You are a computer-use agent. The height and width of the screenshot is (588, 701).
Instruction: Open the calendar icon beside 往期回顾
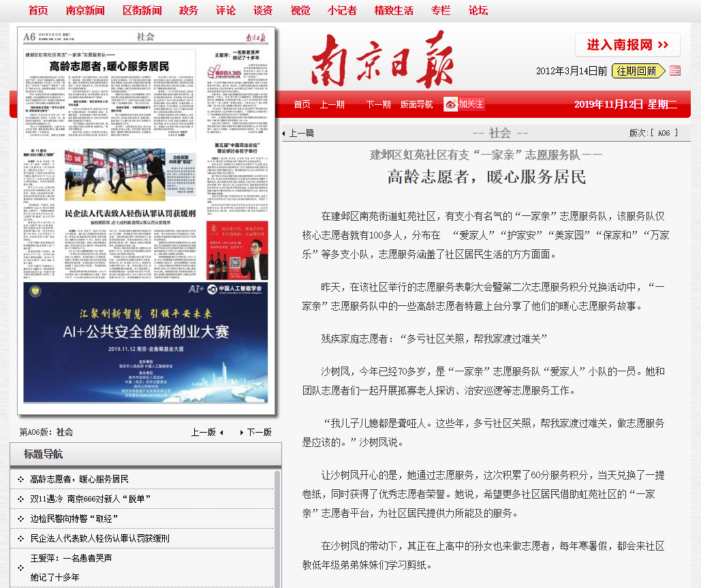point(675,71)
